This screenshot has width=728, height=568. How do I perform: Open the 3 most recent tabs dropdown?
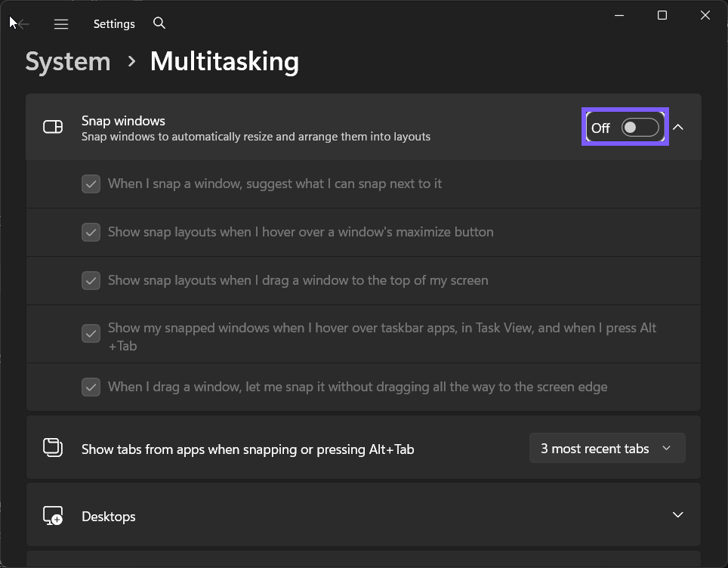tap(607, 448)
